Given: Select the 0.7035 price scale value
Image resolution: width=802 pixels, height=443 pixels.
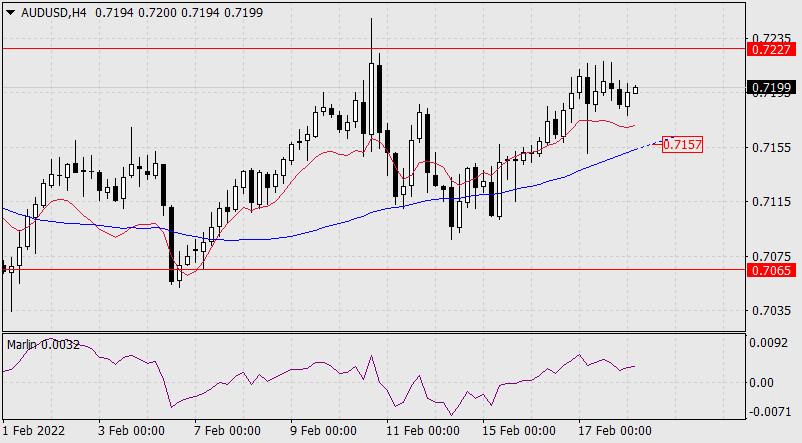Looking at the screenshot, I should coord(771,311).
